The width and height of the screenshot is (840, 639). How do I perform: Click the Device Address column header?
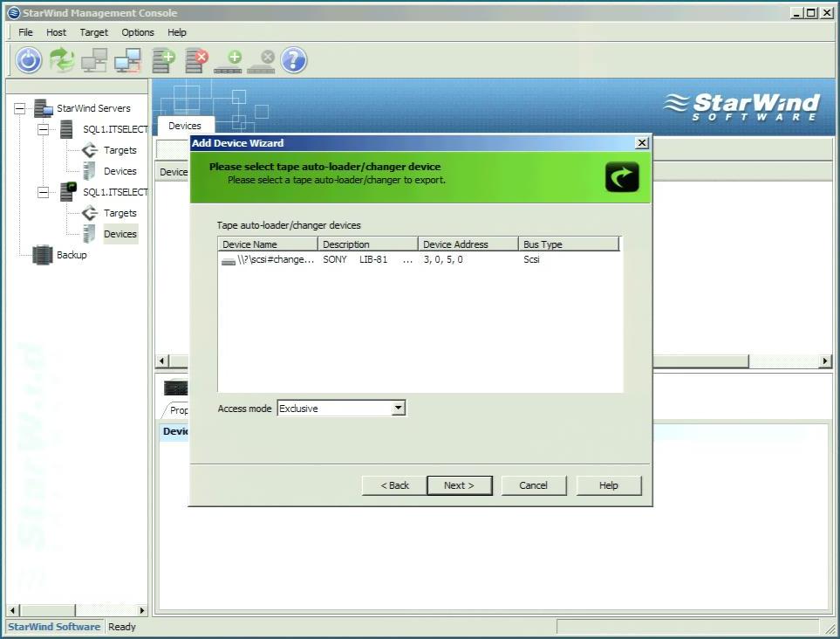point(468,244)
